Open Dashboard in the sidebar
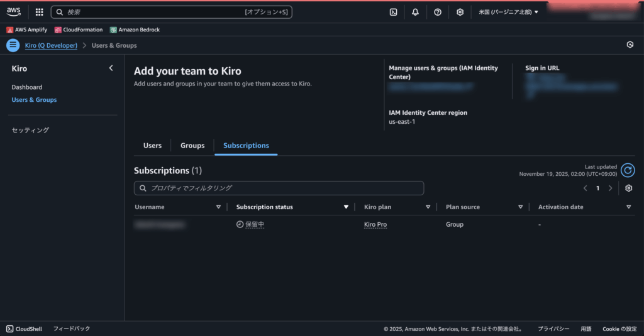 point(27,87)
